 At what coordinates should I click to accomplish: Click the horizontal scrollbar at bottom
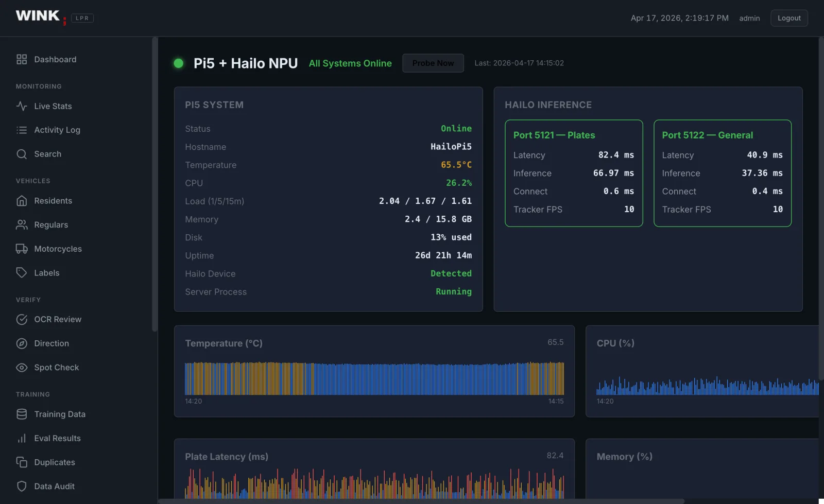(421, 501)
